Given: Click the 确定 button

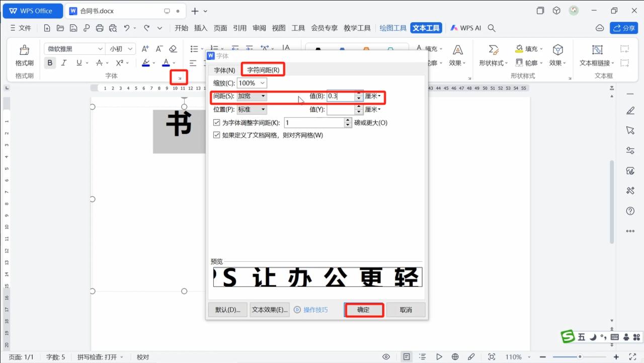Looking at the screenshot, I should [363, 310].
